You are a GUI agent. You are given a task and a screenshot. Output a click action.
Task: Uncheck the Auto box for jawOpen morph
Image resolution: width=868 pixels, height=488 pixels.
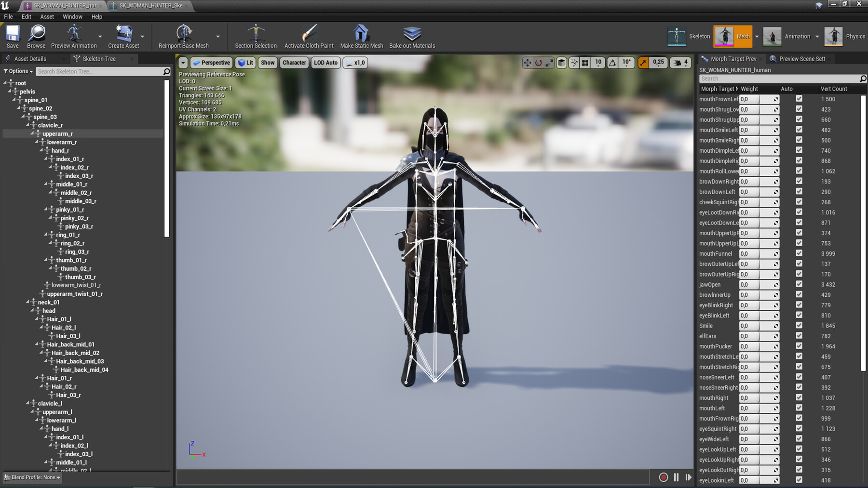799,284
